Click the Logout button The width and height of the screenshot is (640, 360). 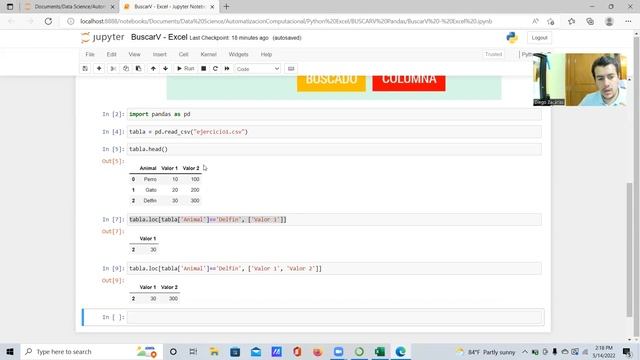539,38
